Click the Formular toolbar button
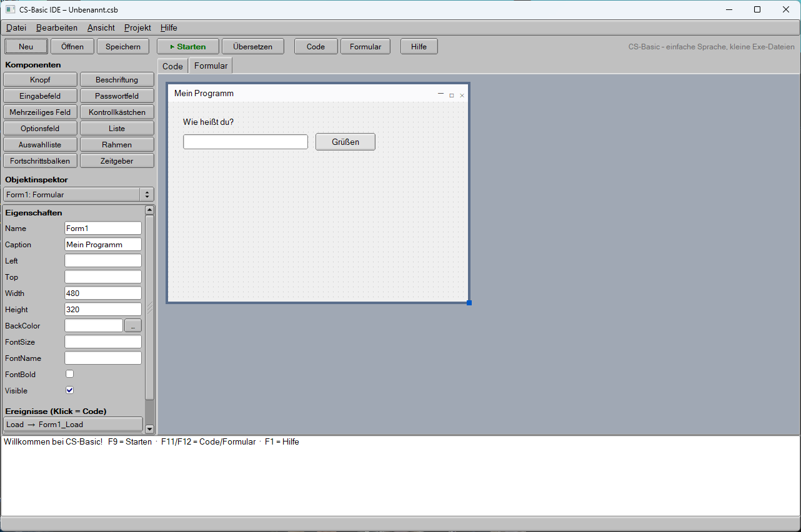The image size is (801, 532). click(x=366, y=47)
